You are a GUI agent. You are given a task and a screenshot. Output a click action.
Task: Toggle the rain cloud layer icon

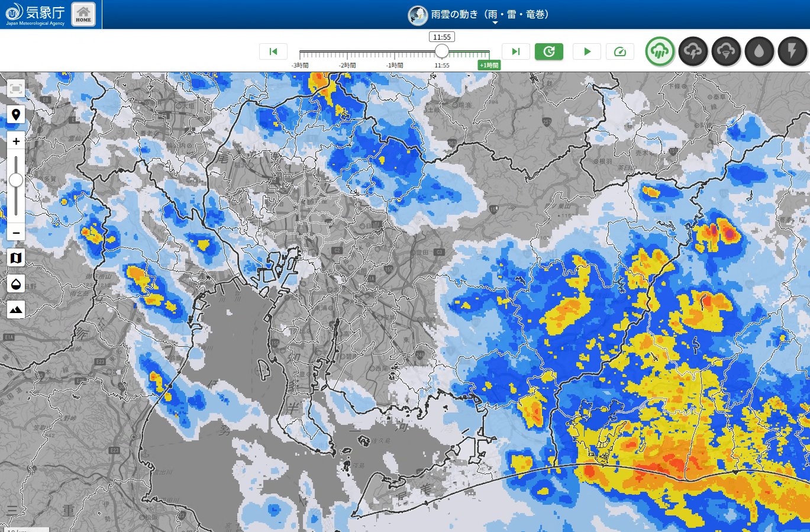(x=660, y=51)
